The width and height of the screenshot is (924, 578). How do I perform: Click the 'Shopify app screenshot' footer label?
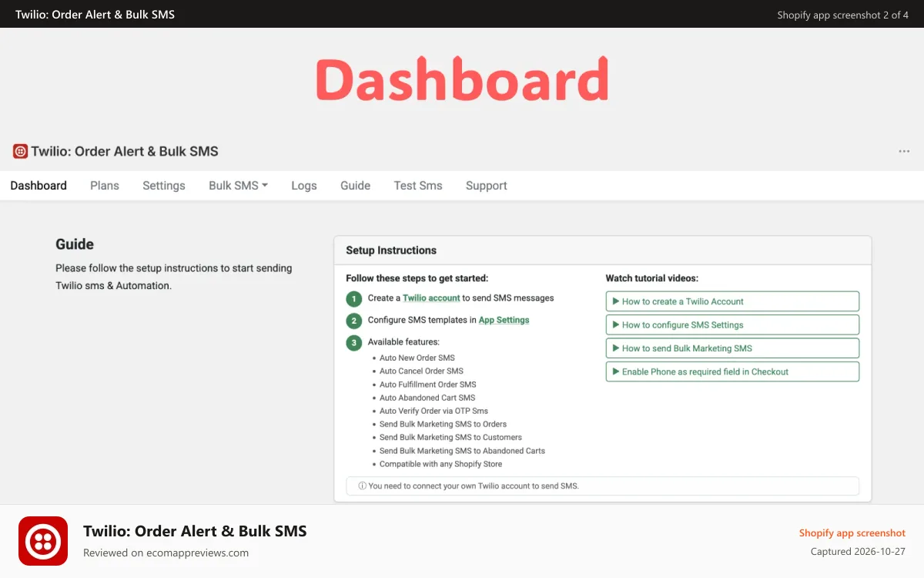852,533
